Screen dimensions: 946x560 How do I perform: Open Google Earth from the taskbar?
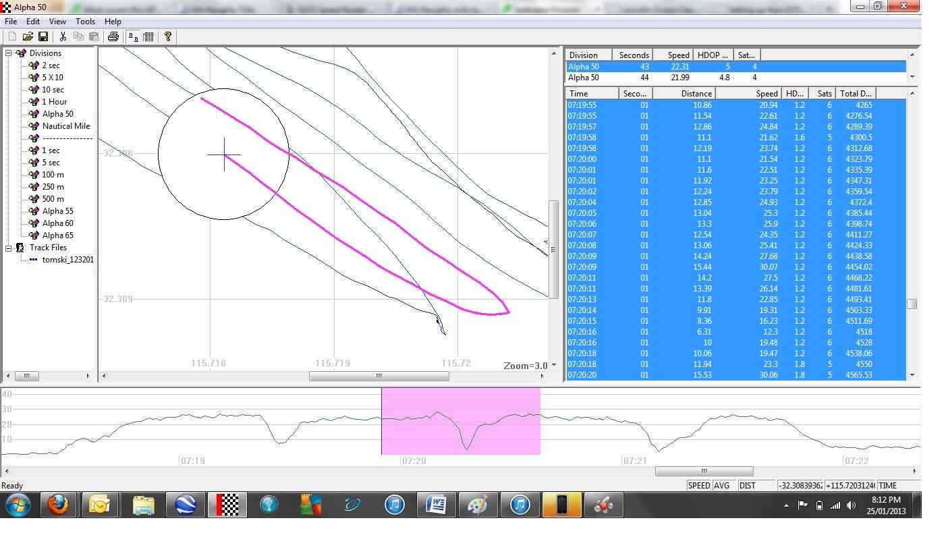pyautogui.click(x=185, y=505)
